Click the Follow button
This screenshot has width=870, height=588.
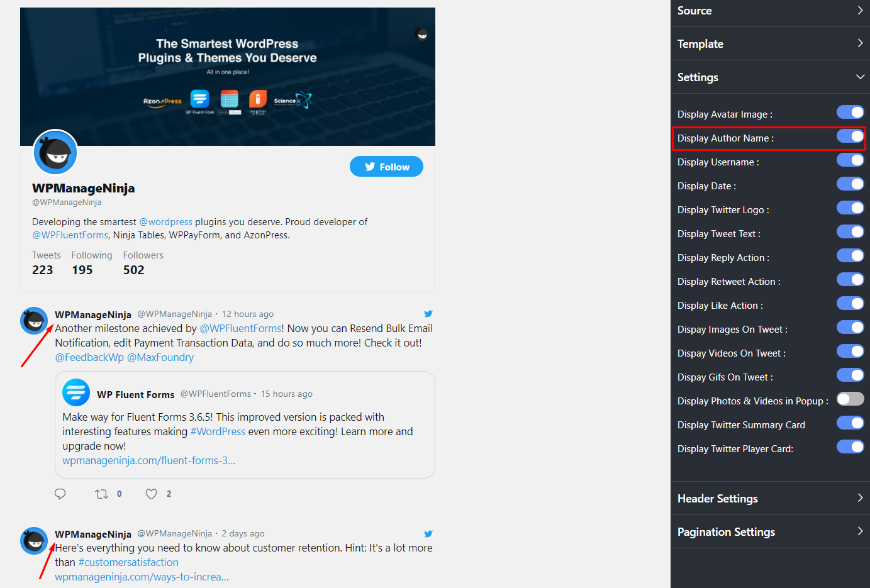(386, 167)
